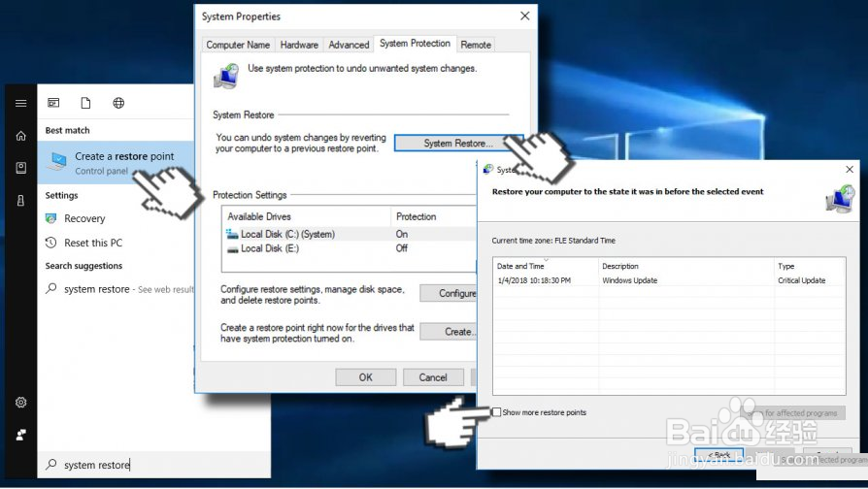Open the hamburger menu in Start sidebar
Image resolution: width=868 pixels, height=489 pixels.
click(21, 103)
